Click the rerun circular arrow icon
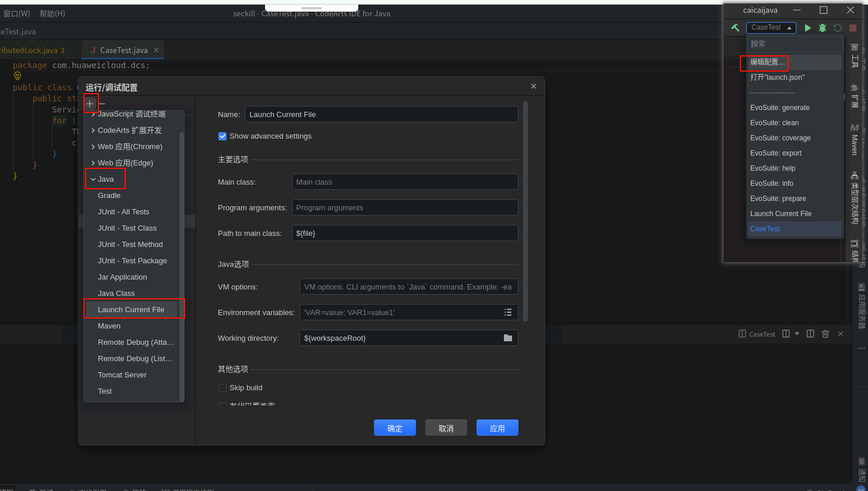Screen dimensions: 868x491 (838, 27)
